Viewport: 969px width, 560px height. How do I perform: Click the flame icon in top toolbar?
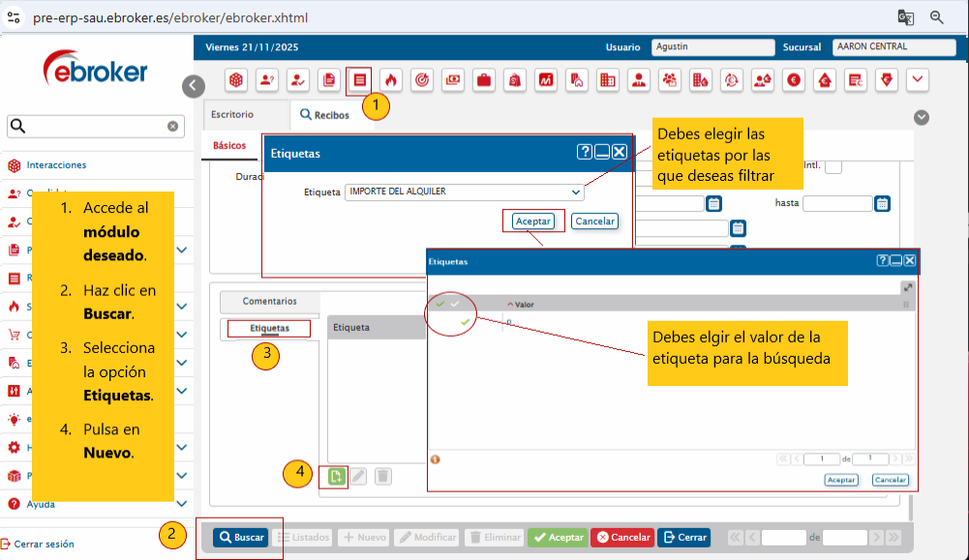click(x=390, y=80)
